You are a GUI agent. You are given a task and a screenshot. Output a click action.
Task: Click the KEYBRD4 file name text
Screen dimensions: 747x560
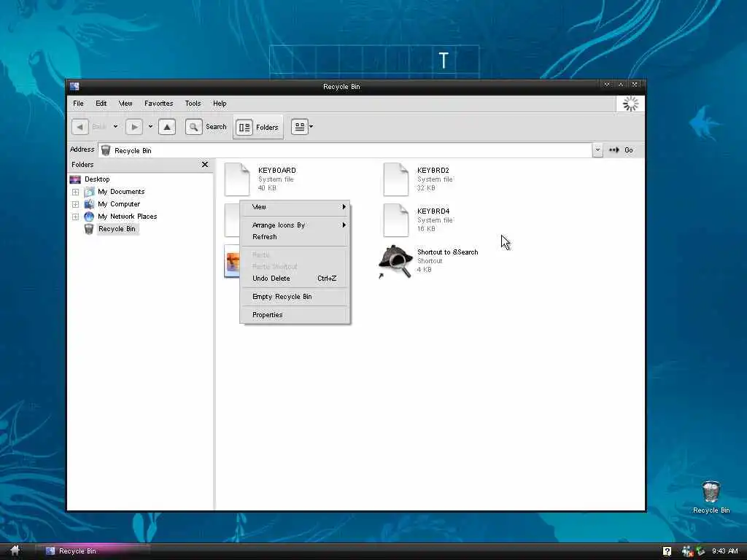tap(433, 211)
